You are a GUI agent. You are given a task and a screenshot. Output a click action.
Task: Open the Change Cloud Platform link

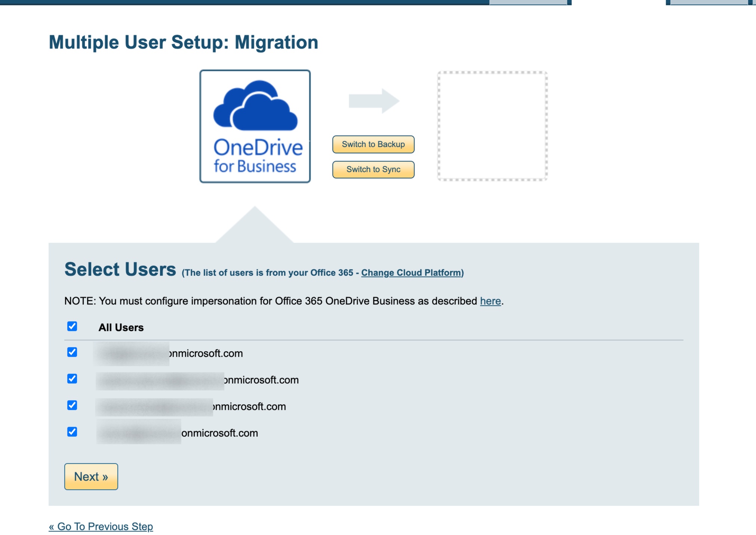coord(411,273)
